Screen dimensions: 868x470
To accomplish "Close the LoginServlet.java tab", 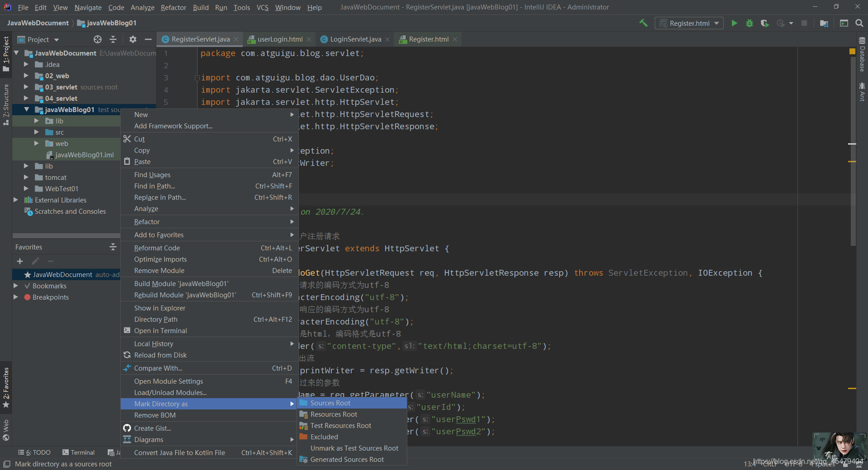I will [387, 39].
